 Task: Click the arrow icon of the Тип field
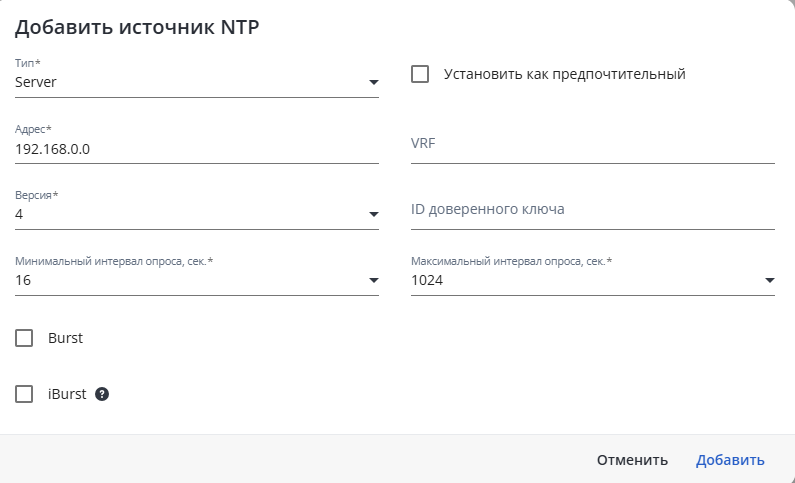point(374,82)
